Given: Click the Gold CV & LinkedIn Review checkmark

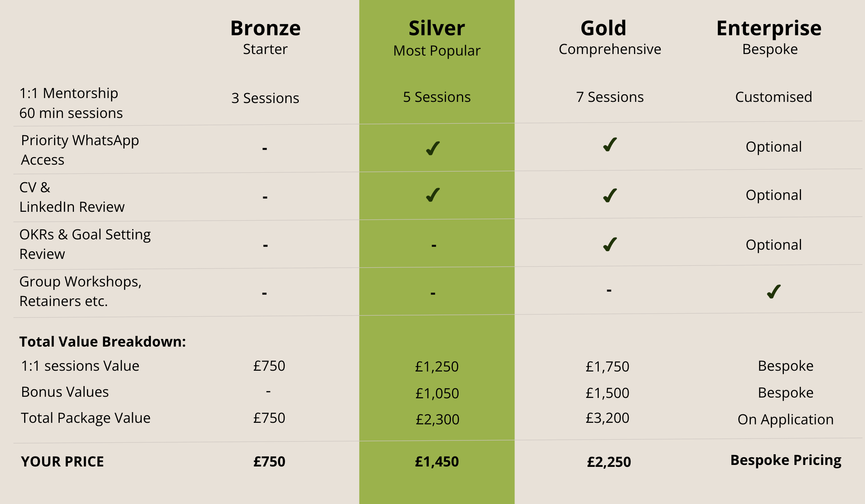Looking at the screenshot, I should coord(610,195).
